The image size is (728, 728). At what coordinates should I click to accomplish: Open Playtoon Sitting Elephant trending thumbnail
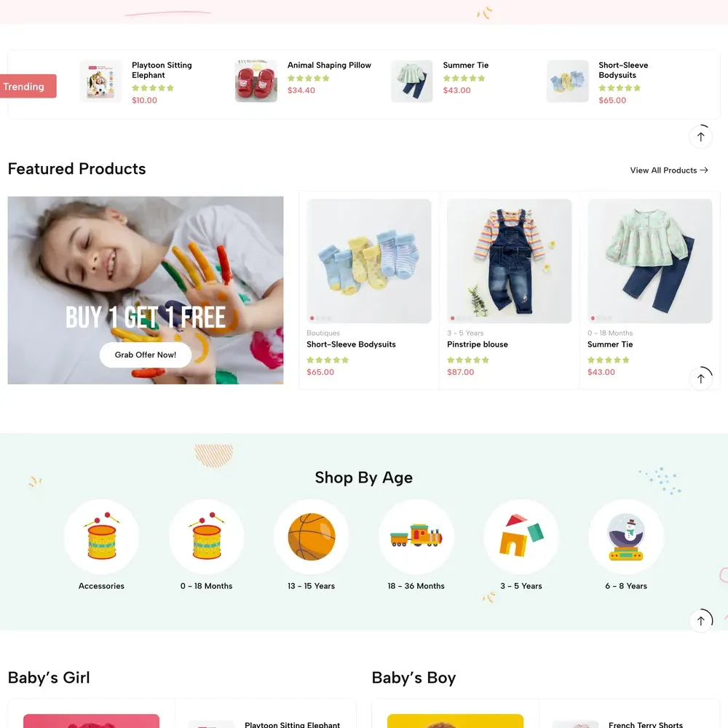(x=100, y=82)
